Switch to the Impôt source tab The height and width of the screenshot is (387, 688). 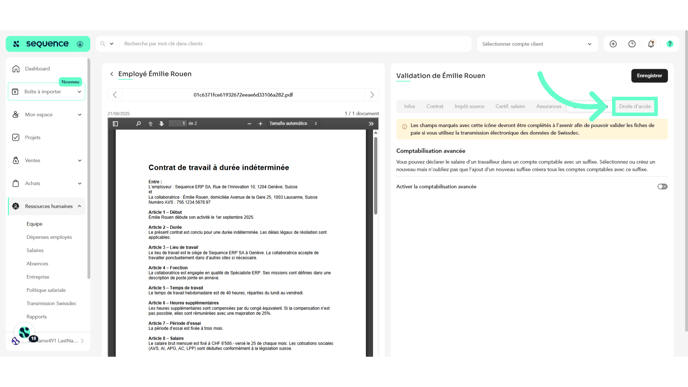coord(469,106)
